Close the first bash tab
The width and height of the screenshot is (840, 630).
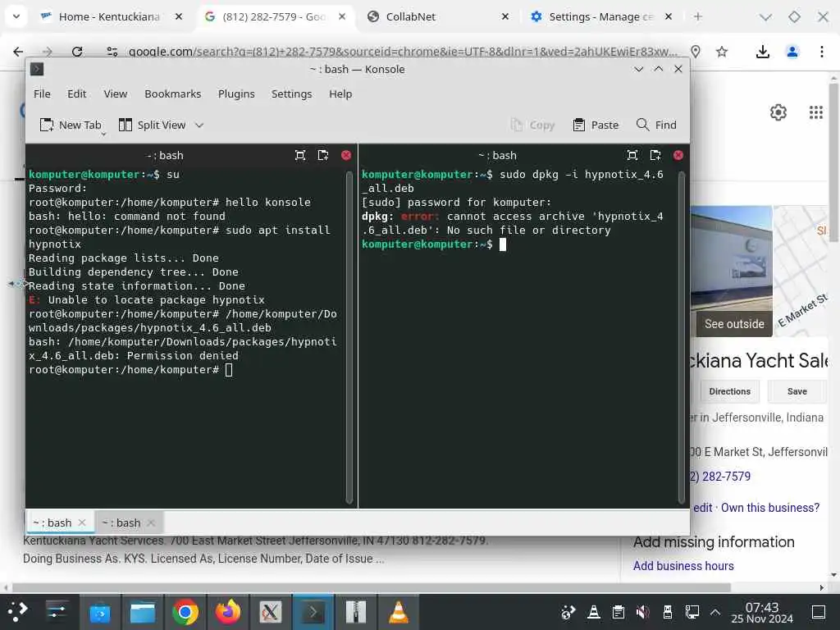pyautogui.click(x=82, y=523)
